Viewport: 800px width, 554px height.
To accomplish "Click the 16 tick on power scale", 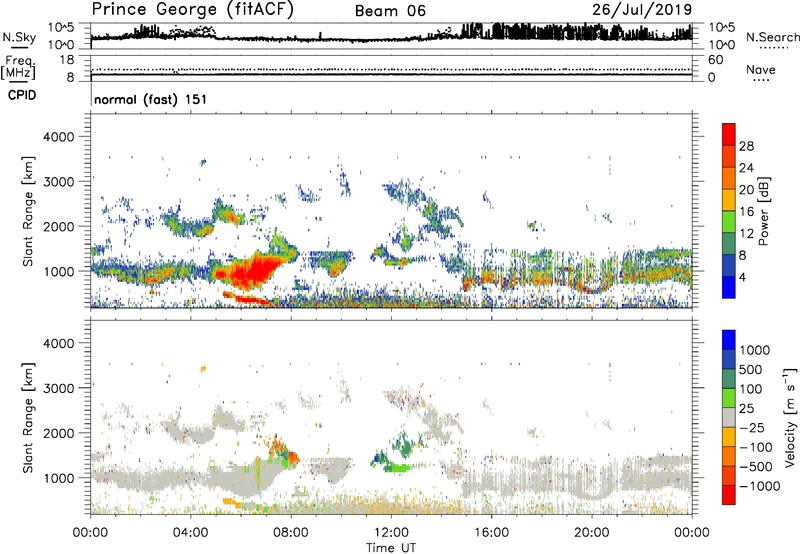I will [x=746, y=212].
